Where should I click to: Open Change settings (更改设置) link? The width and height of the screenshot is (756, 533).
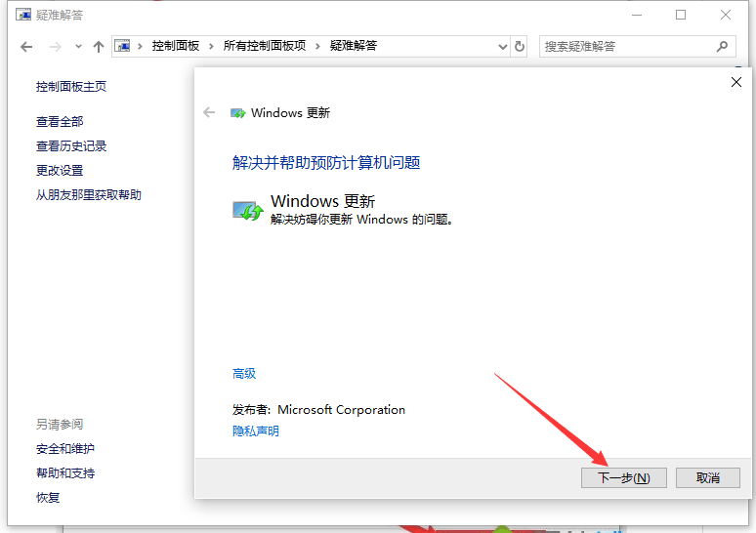coord(60,171)
